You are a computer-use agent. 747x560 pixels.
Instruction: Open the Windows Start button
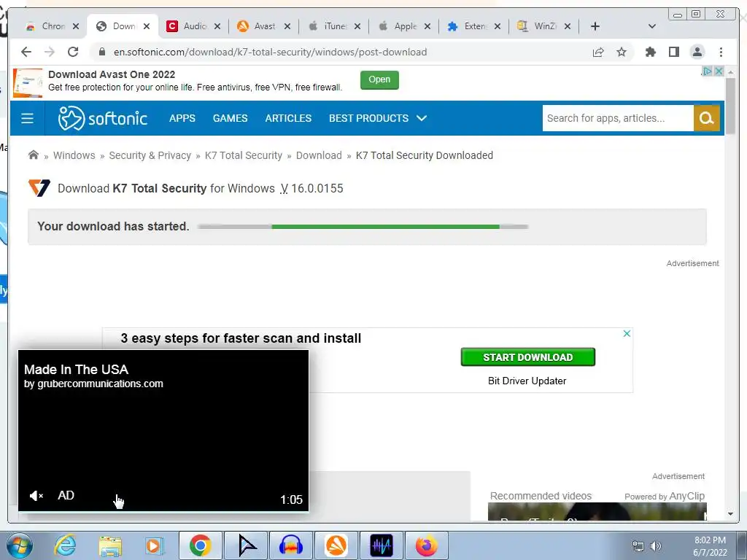coord(19,545)
